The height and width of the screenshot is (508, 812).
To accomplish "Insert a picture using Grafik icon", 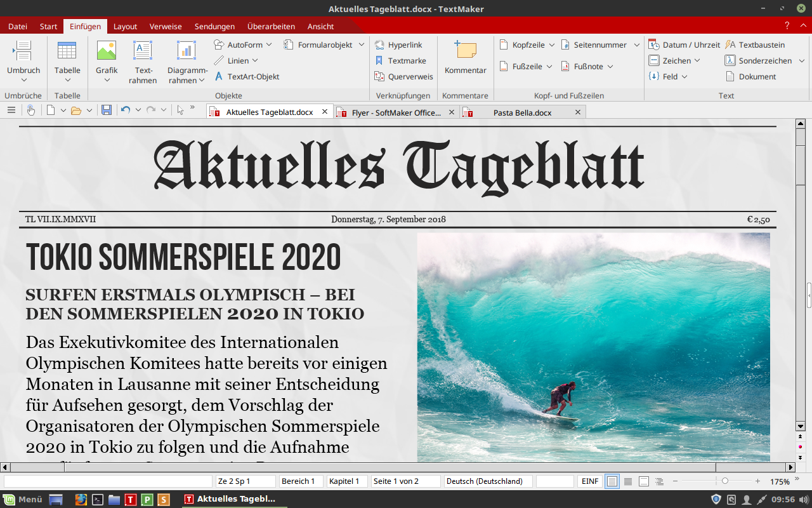I will pos(107,51).
